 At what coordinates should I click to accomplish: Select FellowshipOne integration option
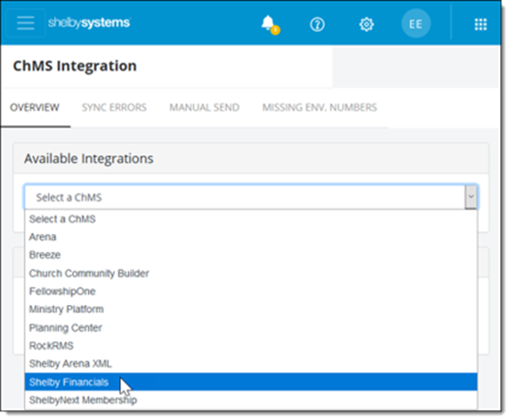point(61,291)
